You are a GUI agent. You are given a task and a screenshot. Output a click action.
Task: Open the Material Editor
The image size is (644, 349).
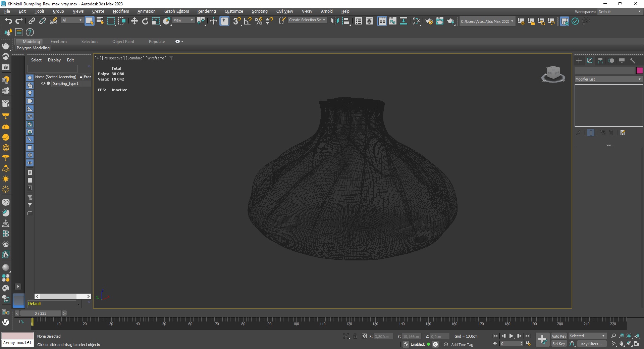click(x=417, y=21)
